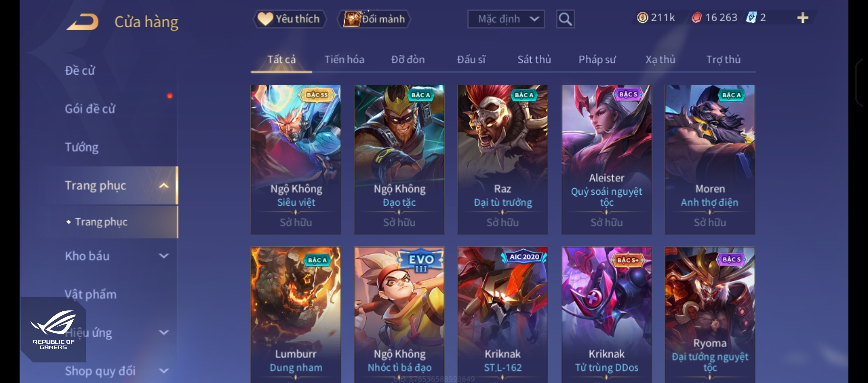Tap the plus icon to add currency
The width and height of the screenshot is (868, 383).
[x=802, y=18]
